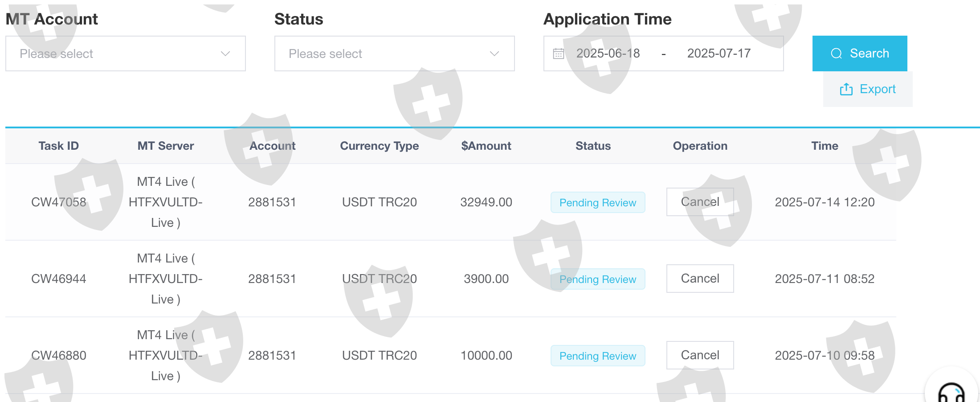This screenshot has width=980, height=402.
Task: Click the $Amount column header
Action: 486,146
